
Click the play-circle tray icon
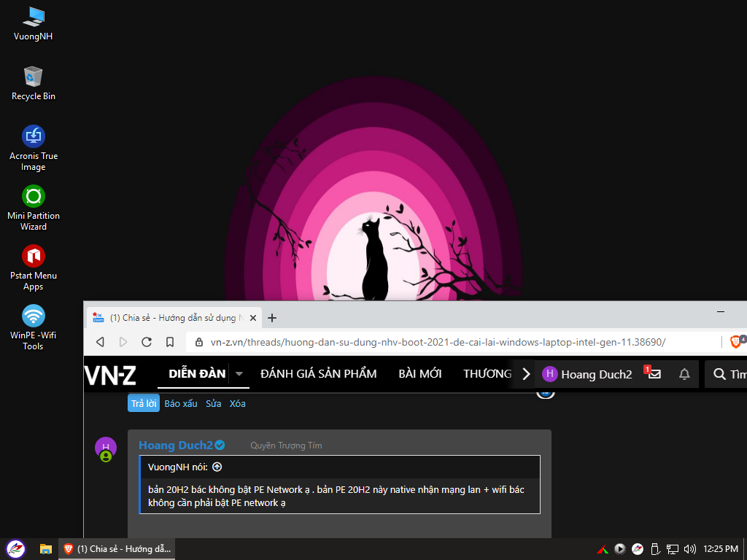click(x=620, y=549)
